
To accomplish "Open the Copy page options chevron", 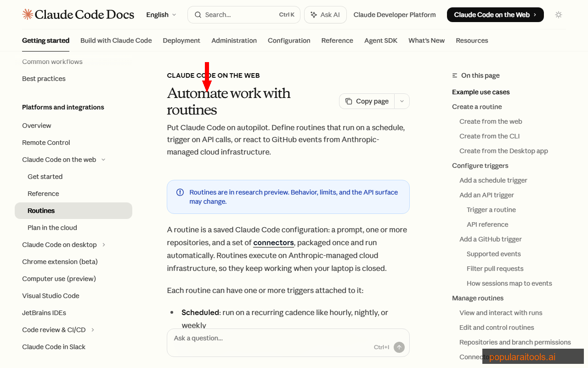I will coord(401,101).
